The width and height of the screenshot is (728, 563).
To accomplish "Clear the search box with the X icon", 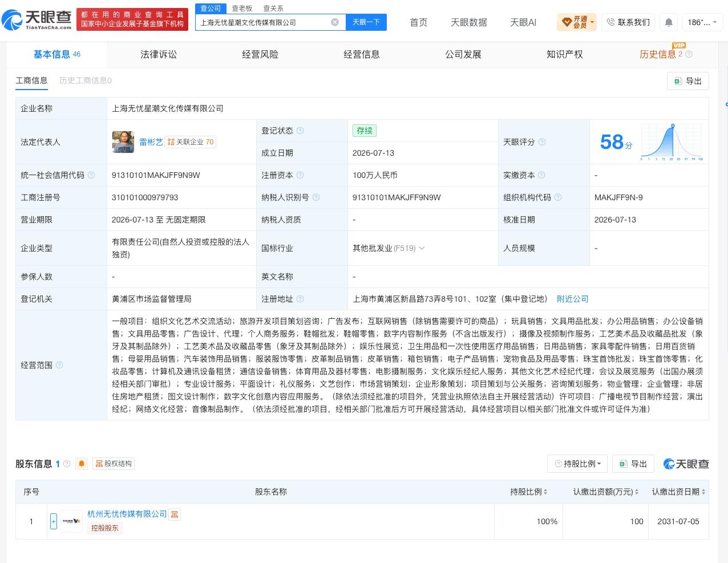I will coord(335,22).
